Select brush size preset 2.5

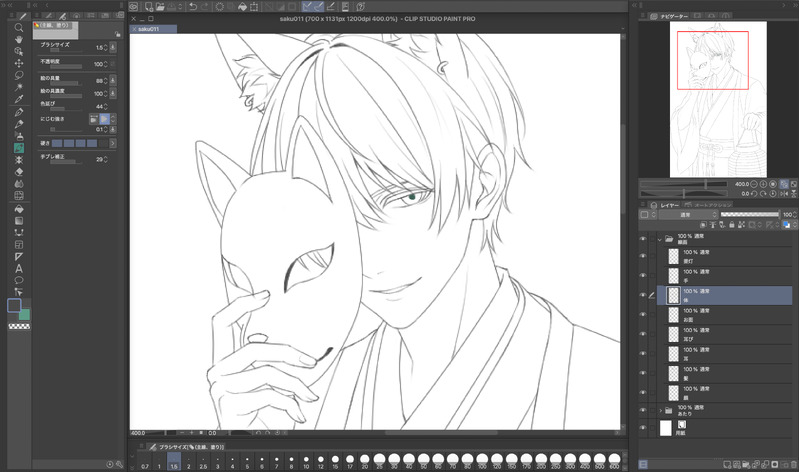pos(203,463)
